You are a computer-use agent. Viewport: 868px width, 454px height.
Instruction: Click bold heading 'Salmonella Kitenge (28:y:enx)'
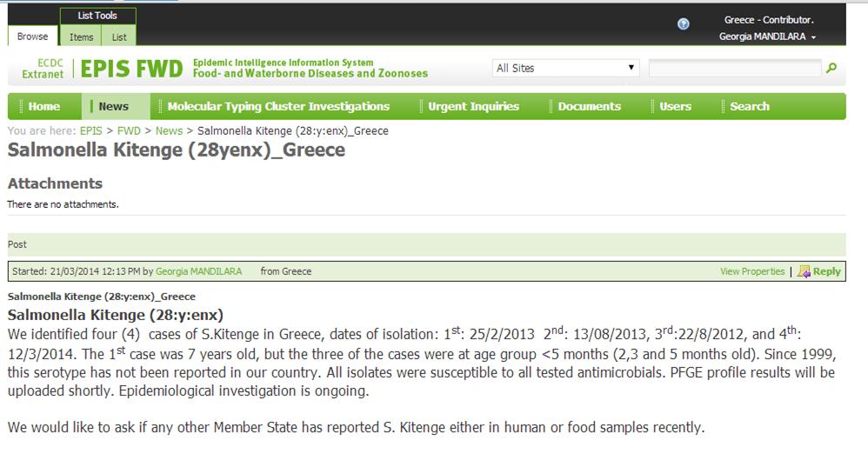tap(115, 315)
